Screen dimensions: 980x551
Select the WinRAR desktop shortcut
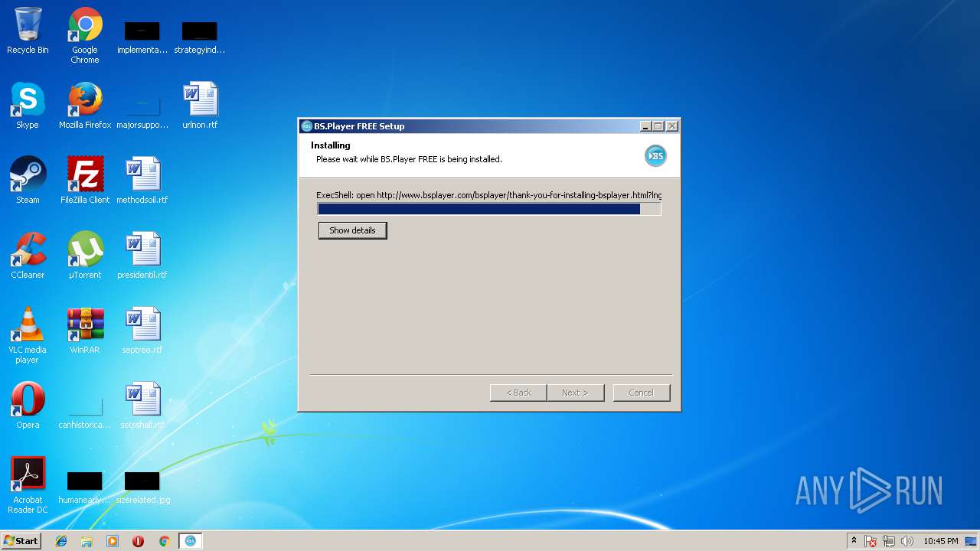pyautogui.click(x=85, y=331)
